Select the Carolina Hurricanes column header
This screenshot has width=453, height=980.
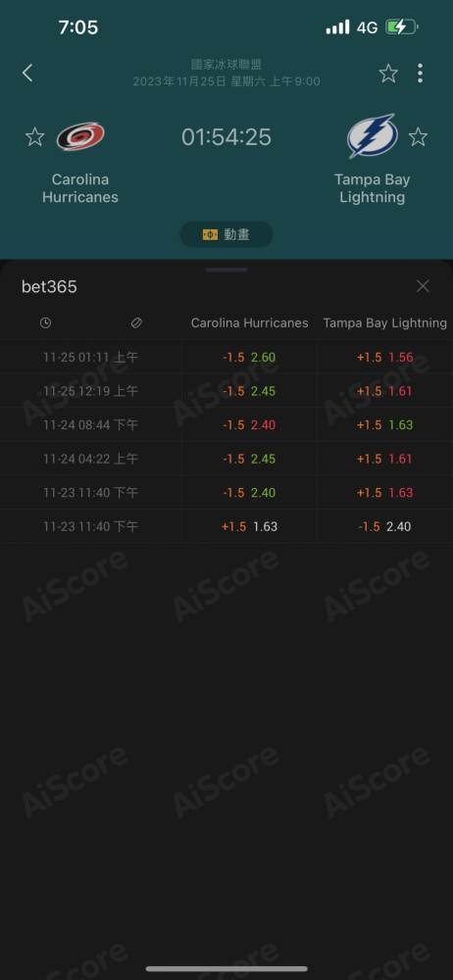click(250, 322)
